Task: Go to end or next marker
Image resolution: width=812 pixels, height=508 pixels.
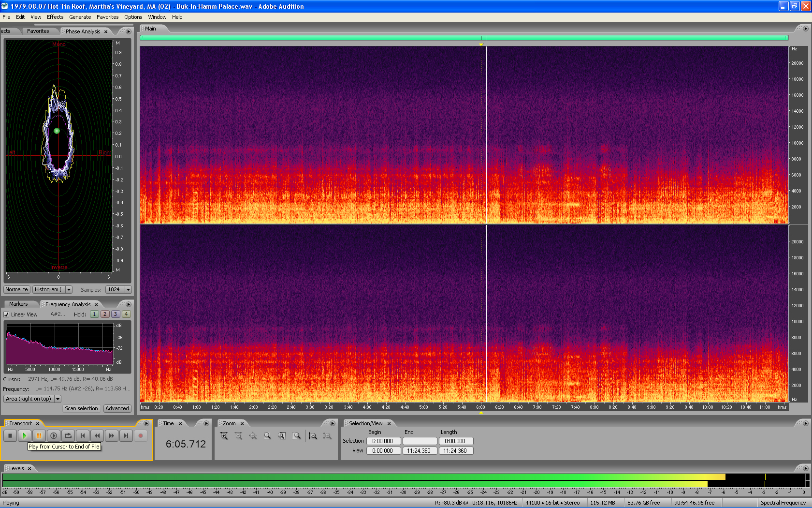Action: click(x=126, y=435)
